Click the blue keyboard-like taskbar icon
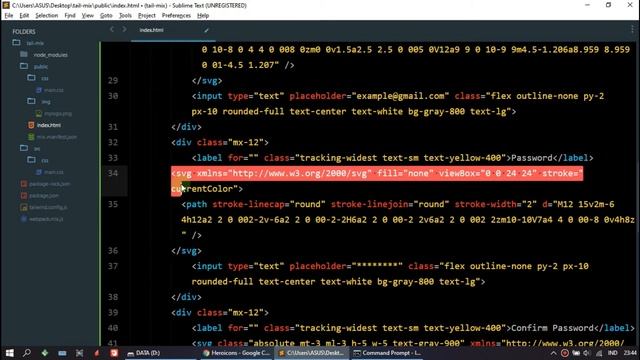The height and width of the screenshot is (360, 640). tap(62, 353)
